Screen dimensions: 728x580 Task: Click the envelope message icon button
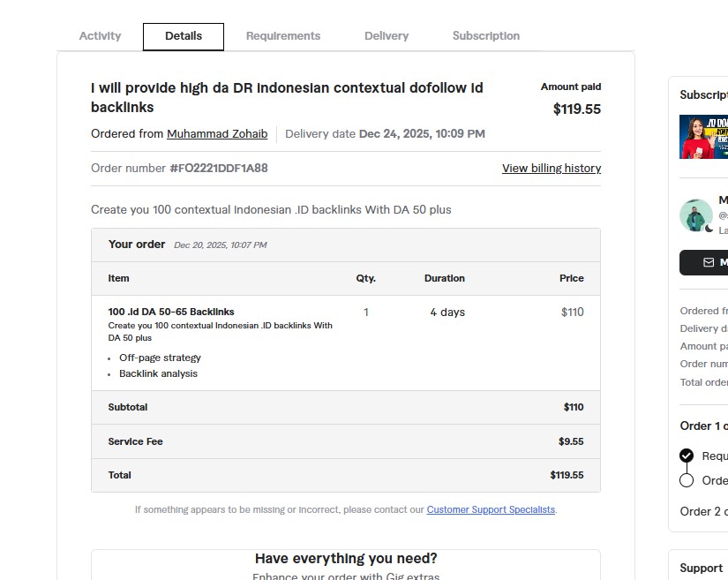pyautogui.click(x=709, y=262)
